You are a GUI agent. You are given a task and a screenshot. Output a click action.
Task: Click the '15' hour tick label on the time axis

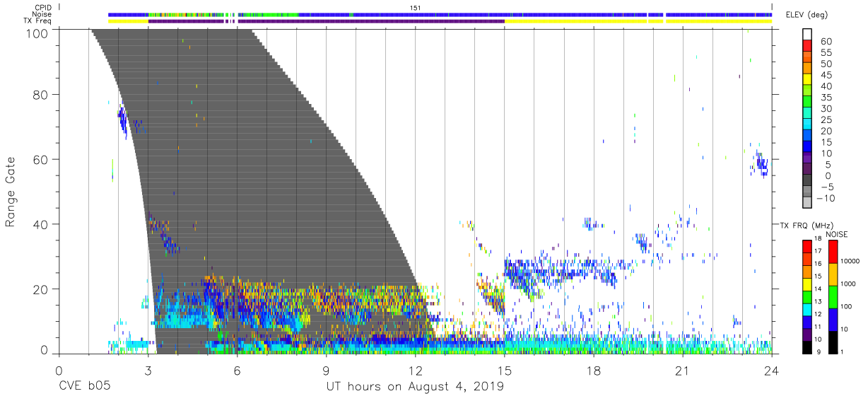(505, 369)
